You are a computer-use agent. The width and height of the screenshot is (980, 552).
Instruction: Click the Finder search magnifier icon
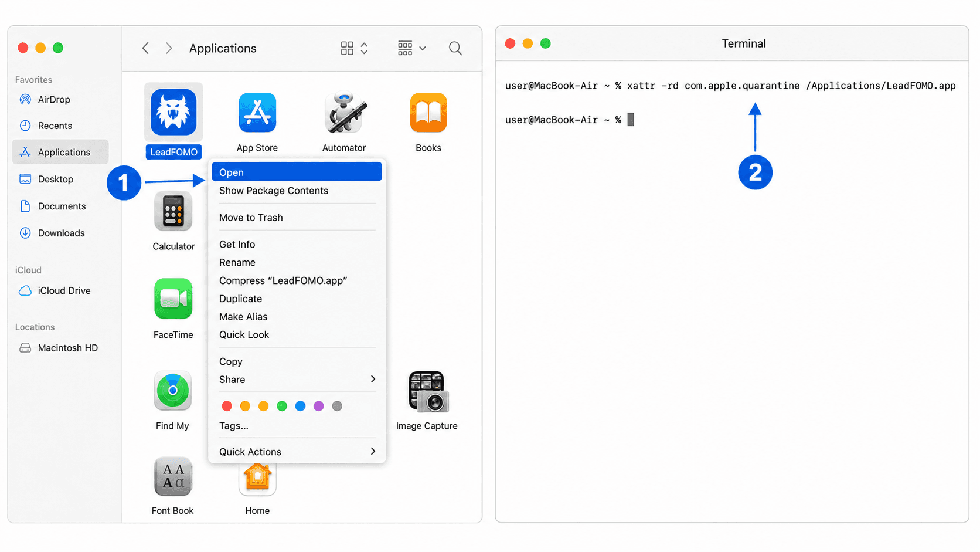tap(455, 48)
